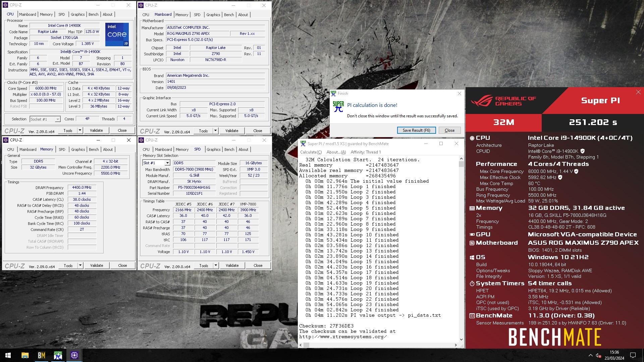Close the BenchMate Super PI result panel
The height and width of the screenshot is (362, 644).
(x=638, y=92)
